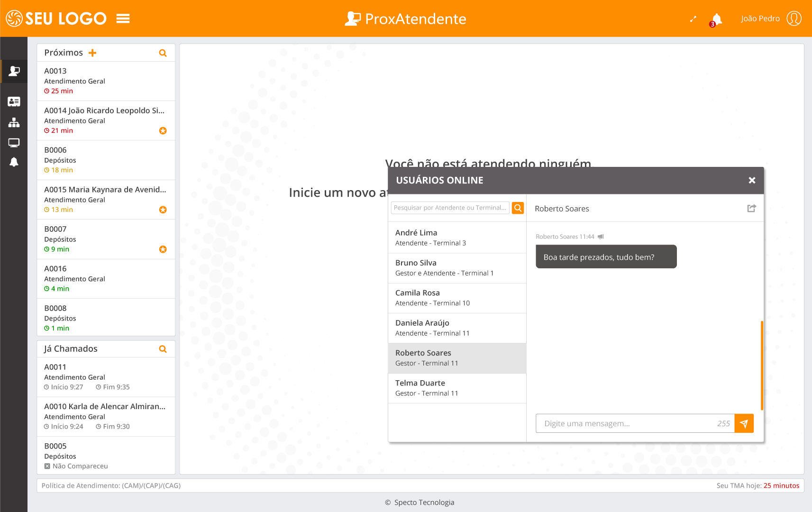
Task: Open the monitor icon in sidebar
Action: point(14,142)
